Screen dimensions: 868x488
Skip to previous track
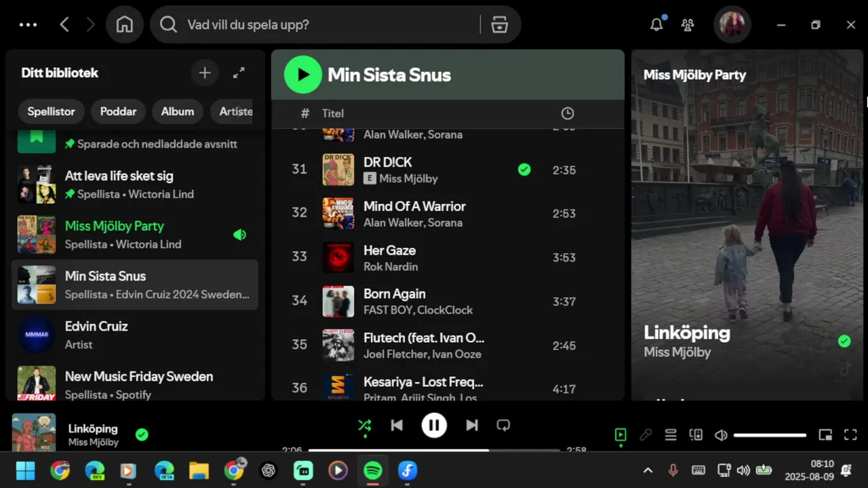[x=397, y=426]
